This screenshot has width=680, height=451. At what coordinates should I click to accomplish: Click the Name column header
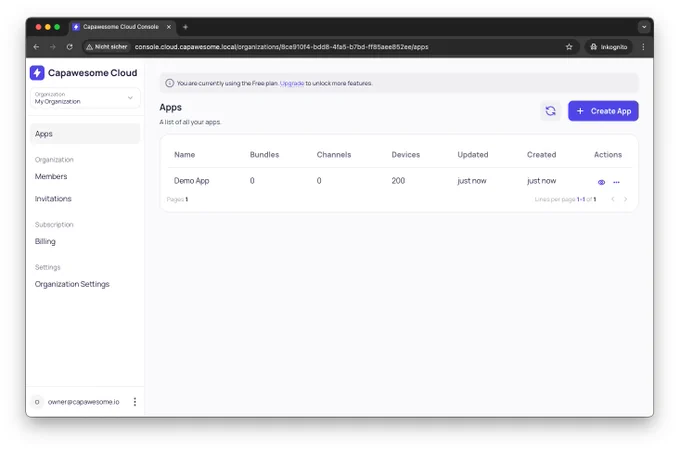[x=184, y=155]
